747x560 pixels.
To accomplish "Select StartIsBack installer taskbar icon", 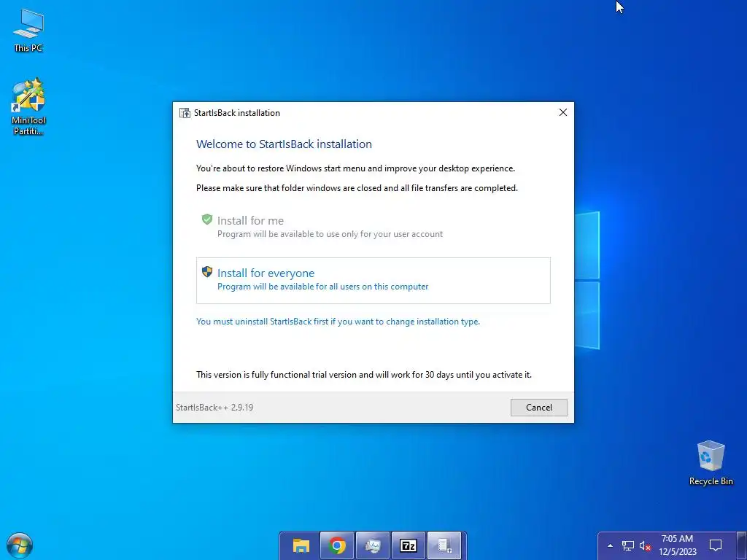I will 444,545.
